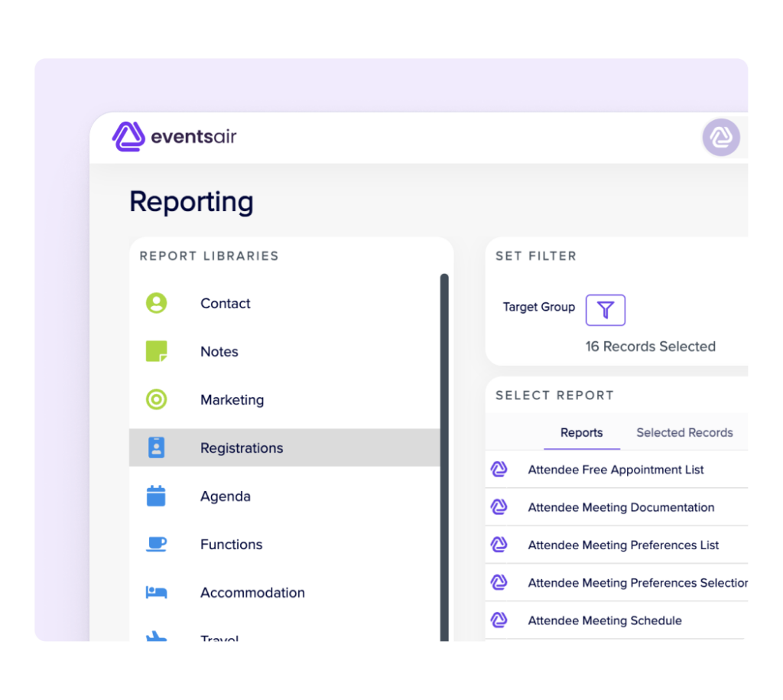783x700 pixels.
Task: Click the Notes sticky note icon
Action: [x=156, y=352]
